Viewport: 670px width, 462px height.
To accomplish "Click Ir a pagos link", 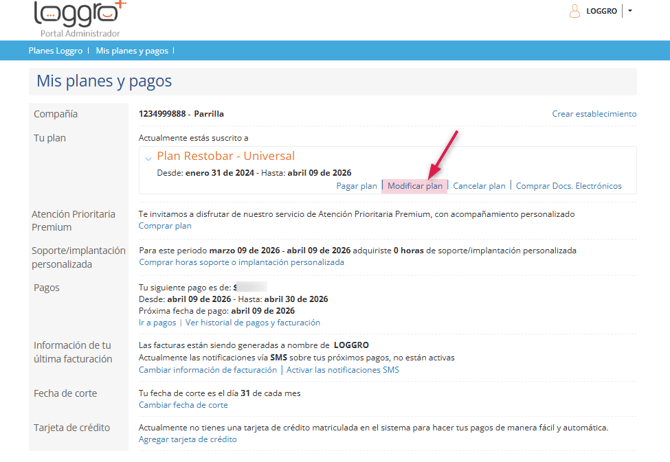I will pyautogui.click(x=157, y=323).
